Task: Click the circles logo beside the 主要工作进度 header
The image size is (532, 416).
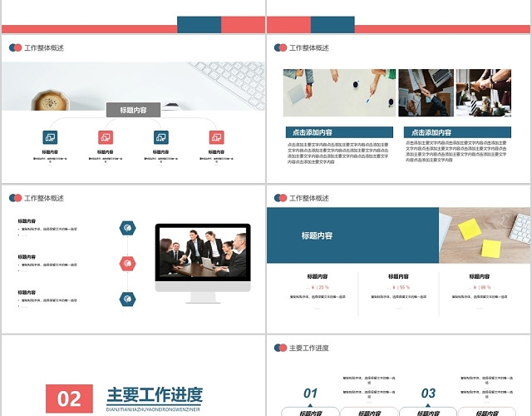Action: pyautogui.click(x=281, y=348)
